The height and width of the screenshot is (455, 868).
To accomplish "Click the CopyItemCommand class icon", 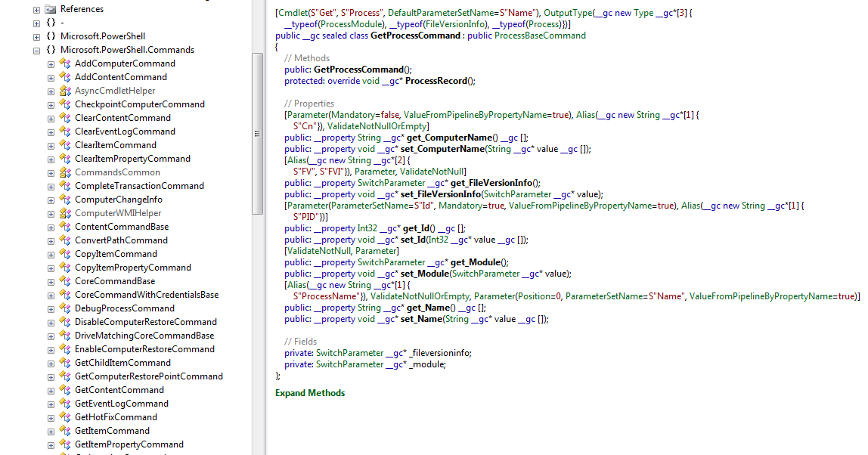I will pos(65,253).
